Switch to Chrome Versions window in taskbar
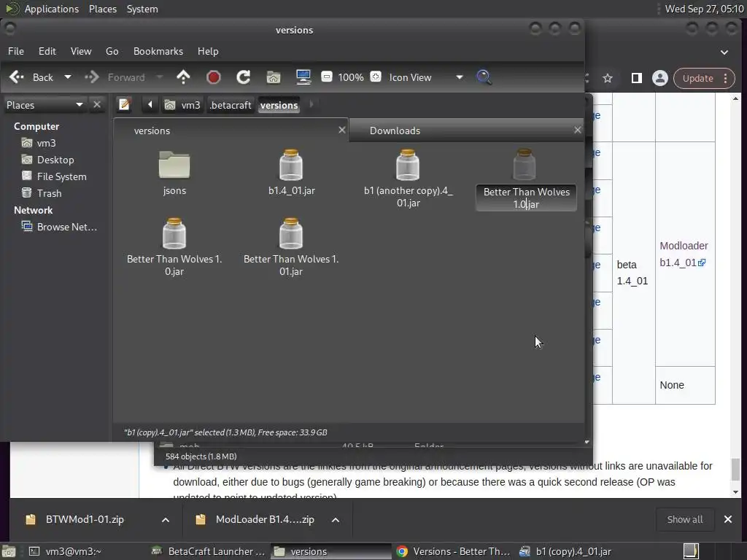Screen dimensions: 747x560 pos(453,551)
